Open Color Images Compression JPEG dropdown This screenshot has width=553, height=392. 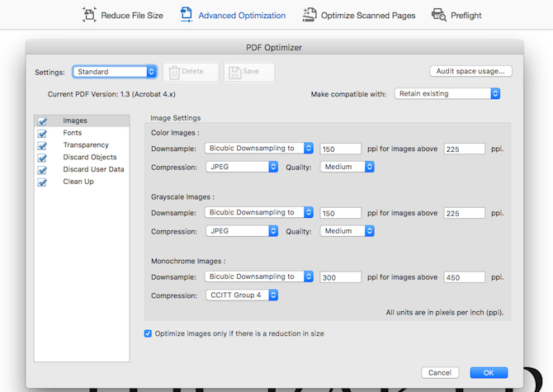click(241, 167)
